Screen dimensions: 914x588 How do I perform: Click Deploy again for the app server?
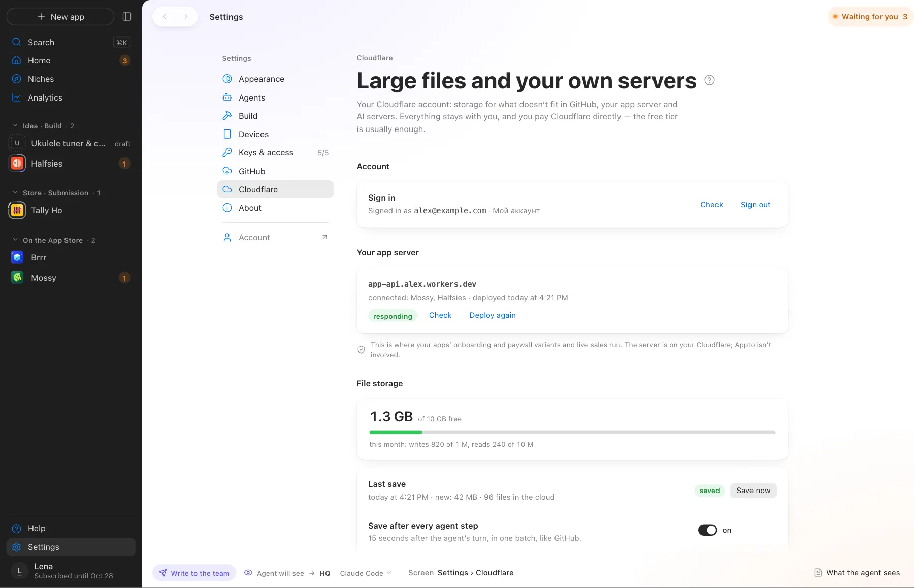click(x=492, y=315)
